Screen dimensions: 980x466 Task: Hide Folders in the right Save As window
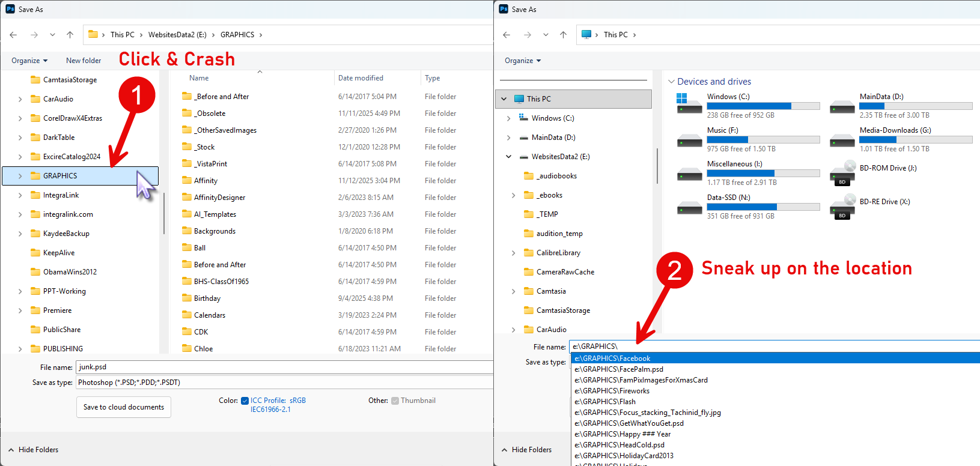click(x=527, y=450)
